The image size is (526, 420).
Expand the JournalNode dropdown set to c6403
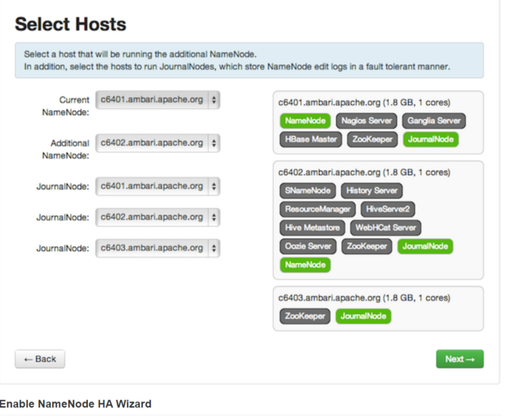point(157,248)
